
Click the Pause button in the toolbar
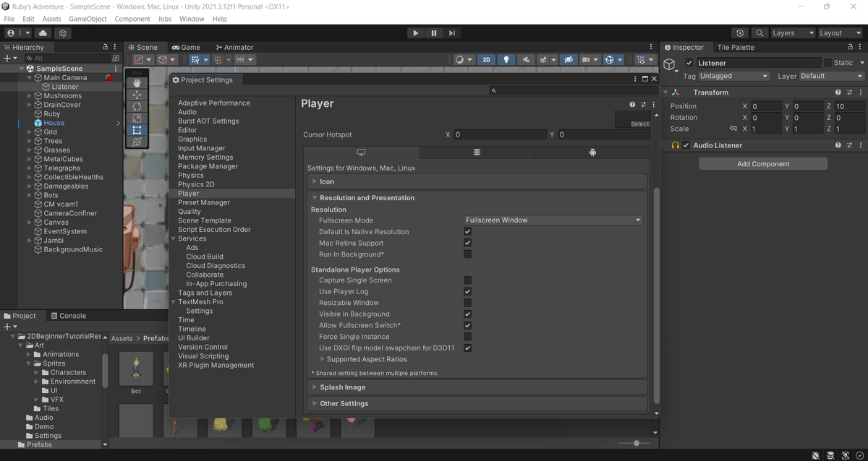click(x=433, y=33)
